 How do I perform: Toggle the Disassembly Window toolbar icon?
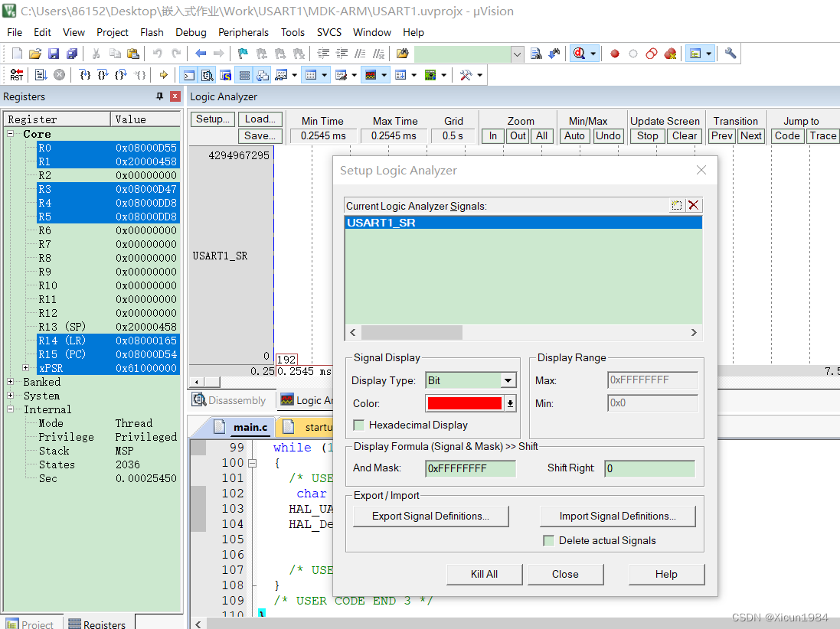pos(208,76)
